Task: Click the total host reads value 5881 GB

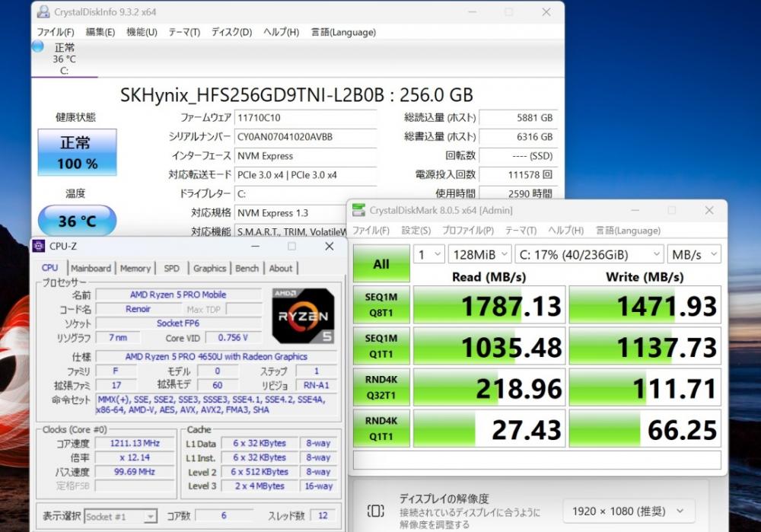Action: (517, 117)
